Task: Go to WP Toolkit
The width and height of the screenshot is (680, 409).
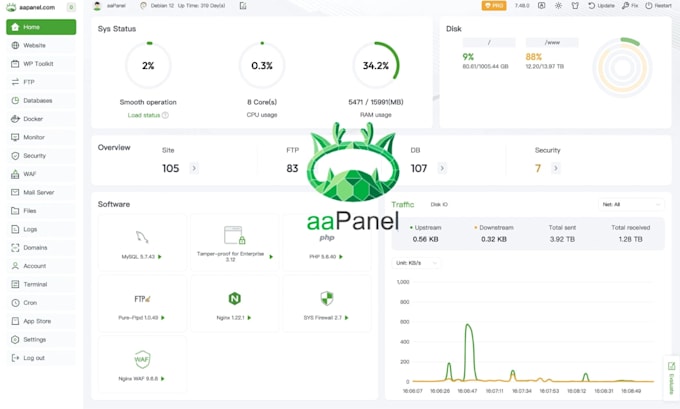Action: click(x=41, y=64)
